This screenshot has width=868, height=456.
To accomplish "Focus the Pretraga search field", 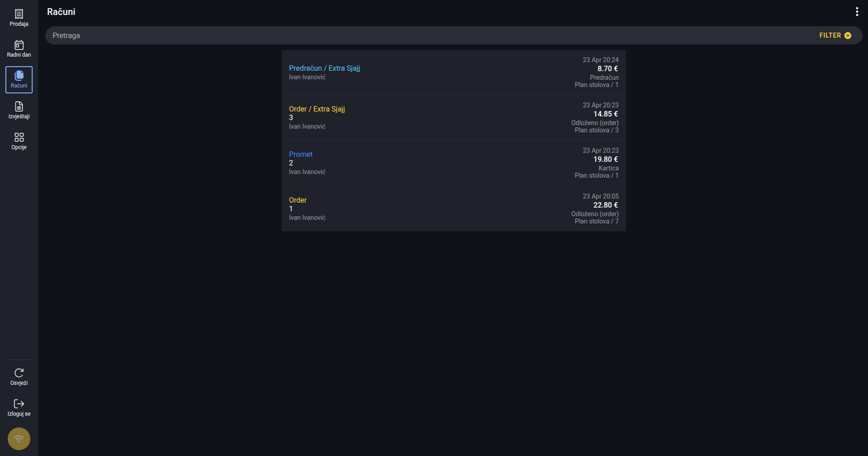I will (x=430, y=35).
